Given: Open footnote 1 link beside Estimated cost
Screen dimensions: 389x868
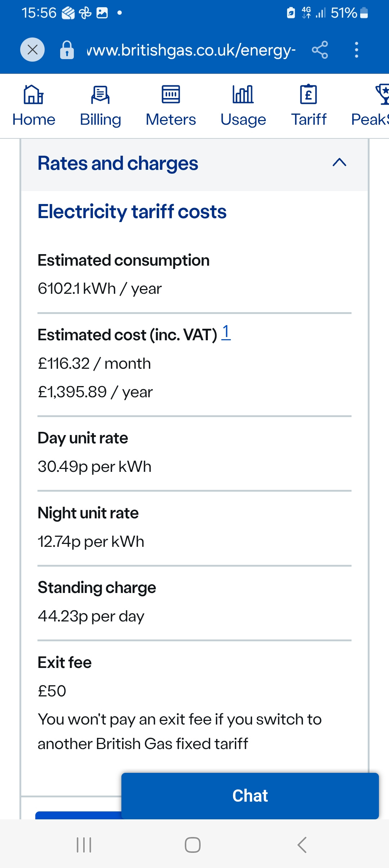Looking at the screenshot, I should click(x=226, y=332).
